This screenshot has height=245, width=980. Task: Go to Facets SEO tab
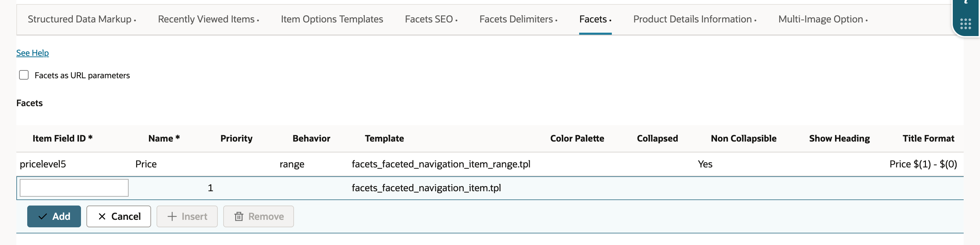(431, 19)
